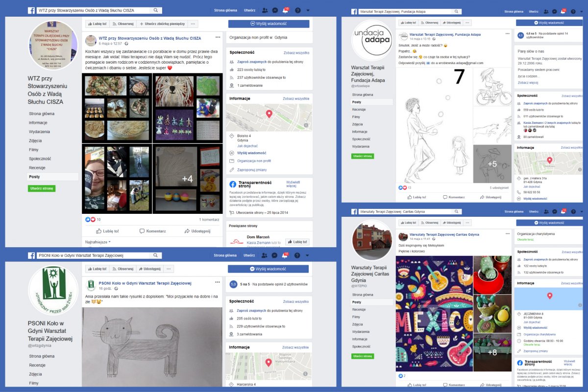Open account dropdown arrow in Fundacja Adapa window
588x392 pixels.
tap(581, 11)
